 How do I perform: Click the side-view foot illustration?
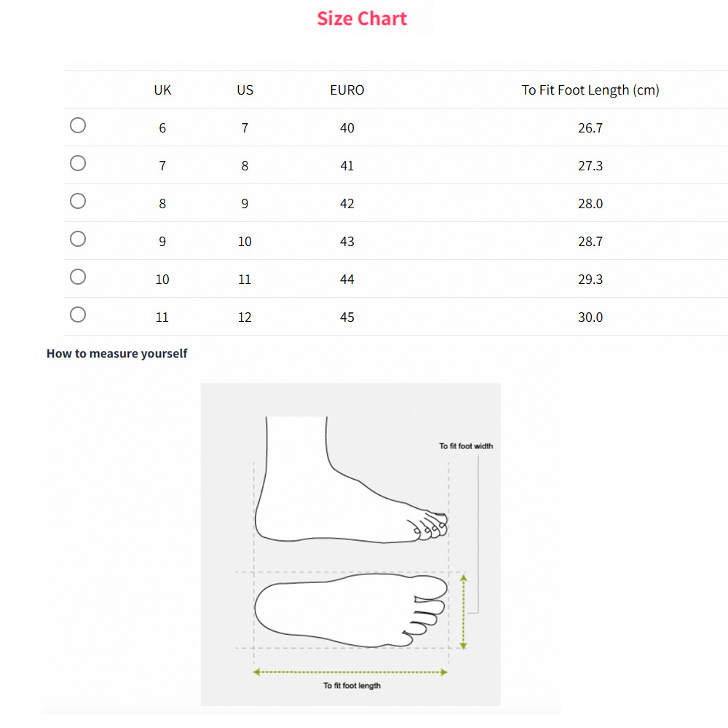[x=342, y=488]
